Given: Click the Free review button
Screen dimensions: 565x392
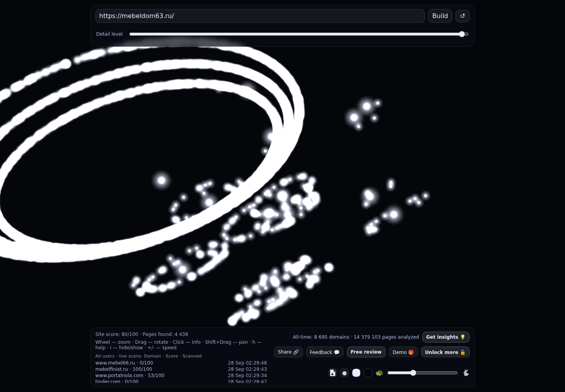Looking at the screenshot, I should 366,352.
